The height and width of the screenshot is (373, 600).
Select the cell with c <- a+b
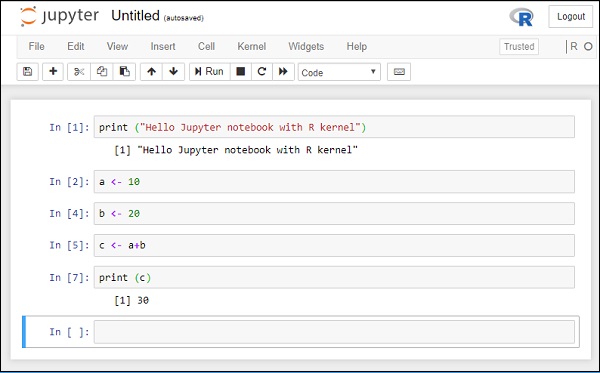334,245
